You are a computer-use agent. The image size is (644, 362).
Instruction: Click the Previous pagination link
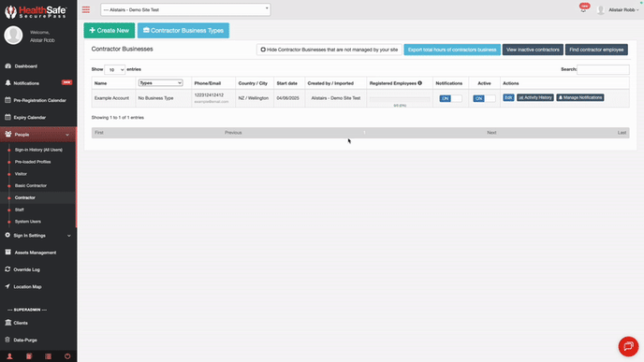coord(233,133)
